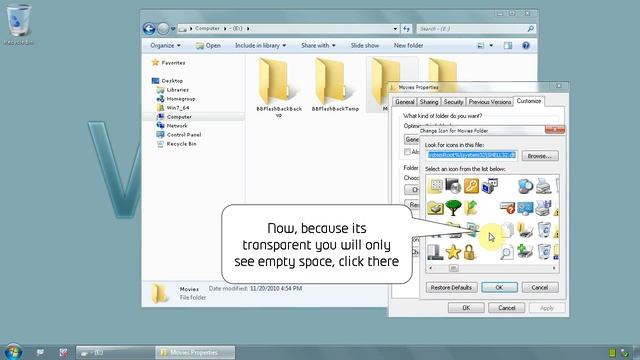Select the printer with floppy disk icon

coord(543,208)
